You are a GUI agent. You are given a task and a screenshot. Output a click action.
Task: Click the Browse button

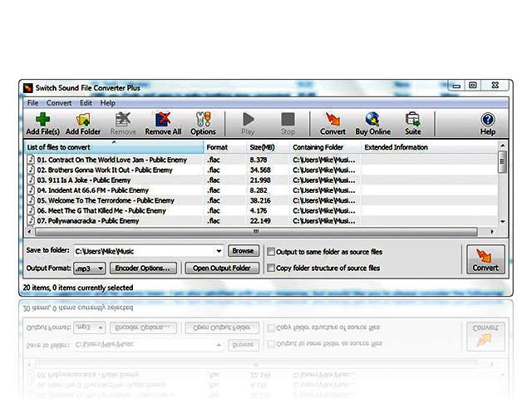(x=243, y=250)
